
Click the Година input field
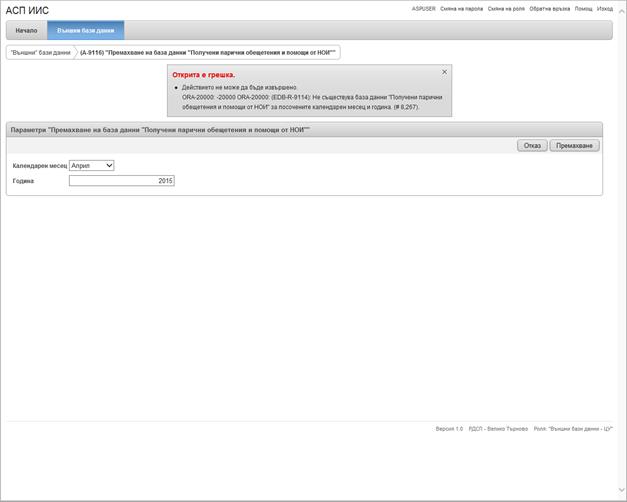(121, 181)
